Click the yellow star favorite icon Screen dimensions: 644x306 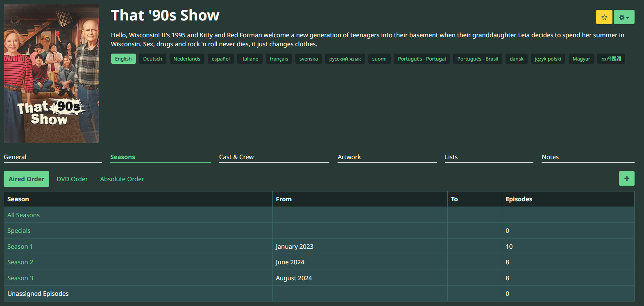coord(604,17)
